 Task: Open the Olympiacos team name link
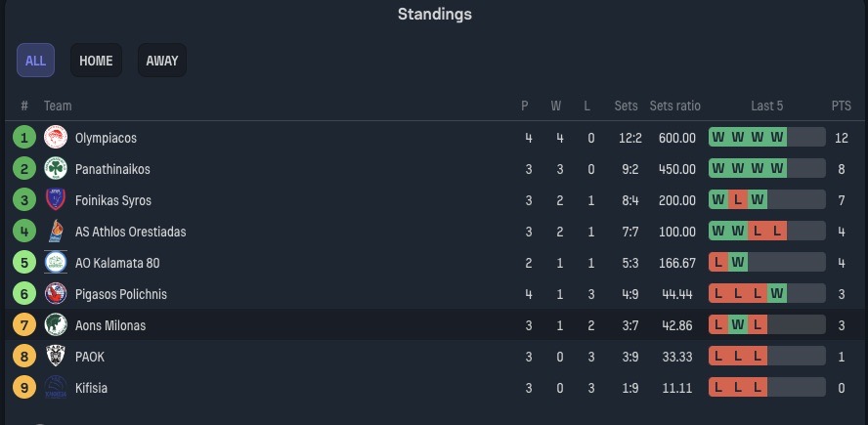click(106, 138)
